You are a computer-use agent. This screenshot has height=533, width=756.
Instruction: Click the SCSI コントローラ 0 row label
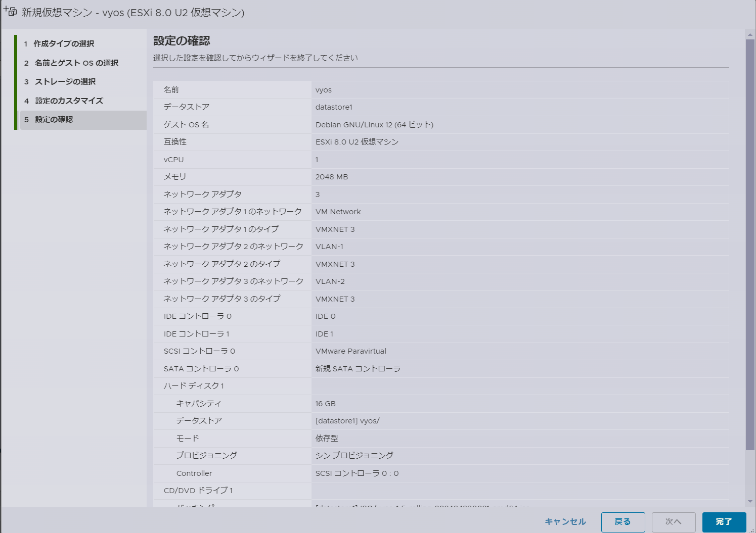(199, 351)
